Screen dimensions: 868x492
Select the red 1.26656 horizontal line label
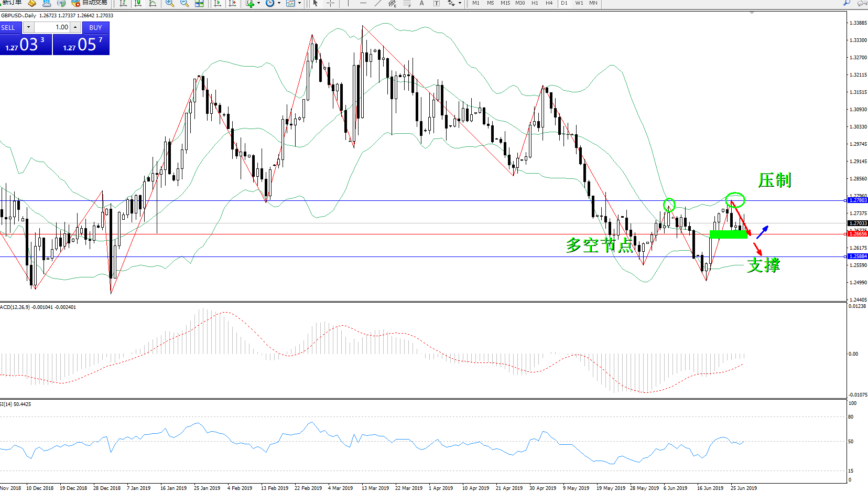pos(858,234)
